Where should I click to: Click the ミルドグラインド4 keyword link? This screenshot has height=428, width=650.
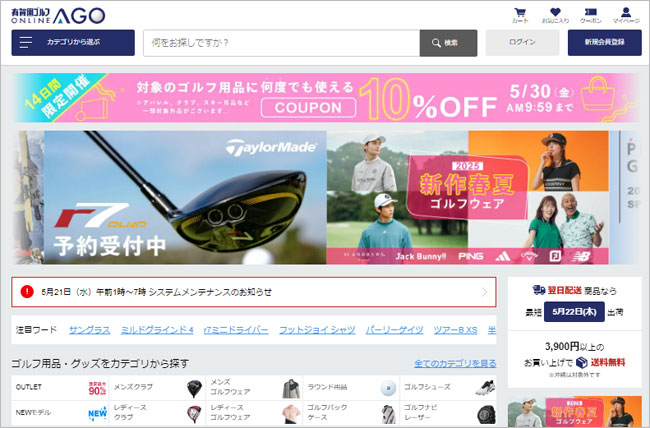157,330
